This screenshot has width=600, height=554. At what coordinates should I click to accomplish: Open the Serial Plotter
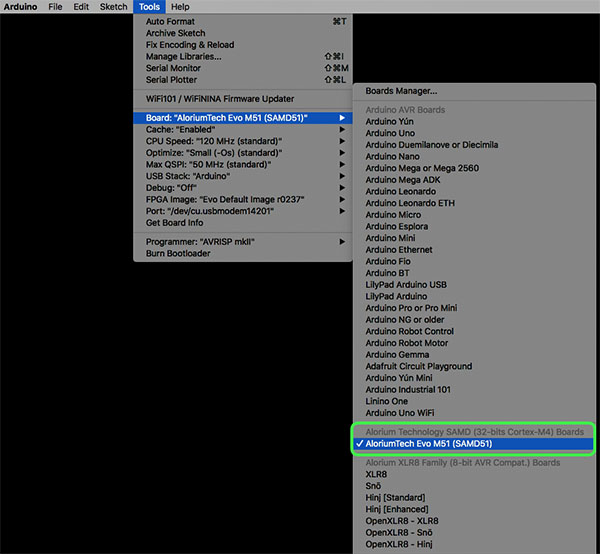tap(243, 80)
